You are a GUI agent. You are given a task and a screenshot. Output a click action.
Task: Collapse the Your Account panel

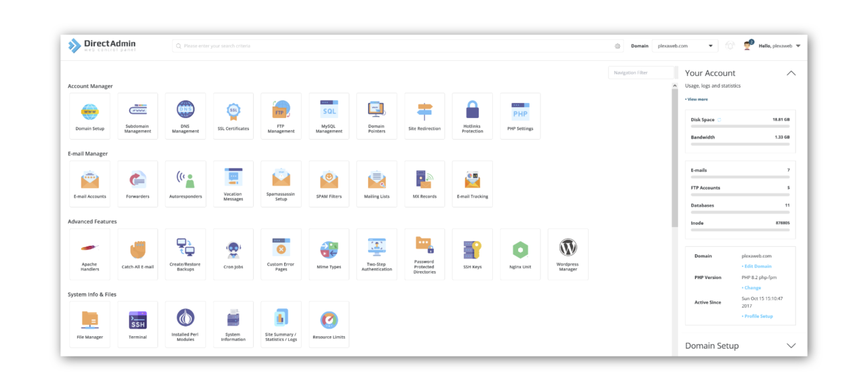point(791,73)
